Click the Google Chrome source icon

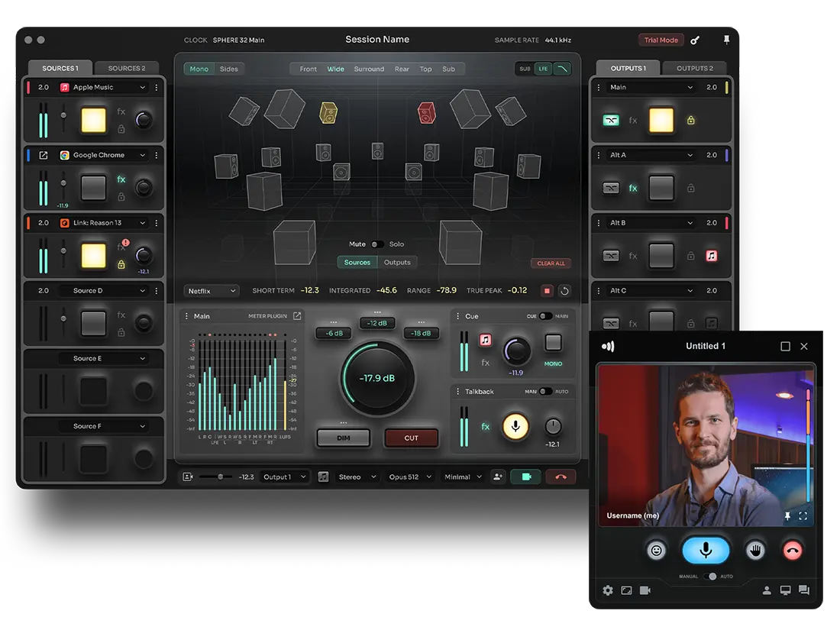pos(64,155)
